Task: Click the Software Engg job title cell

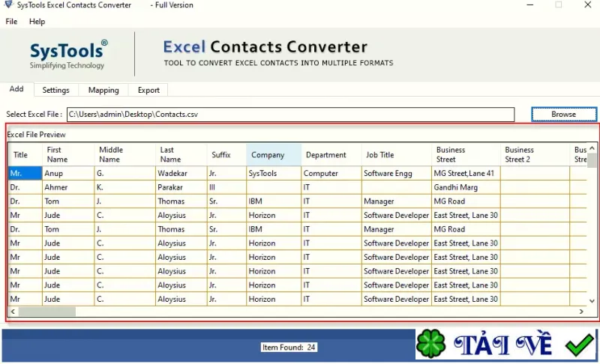Action: [x=397, y=174]
